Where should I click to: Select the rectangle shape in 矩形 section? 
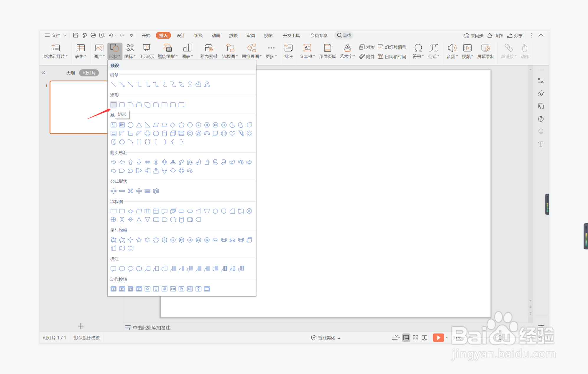[114, 105]
